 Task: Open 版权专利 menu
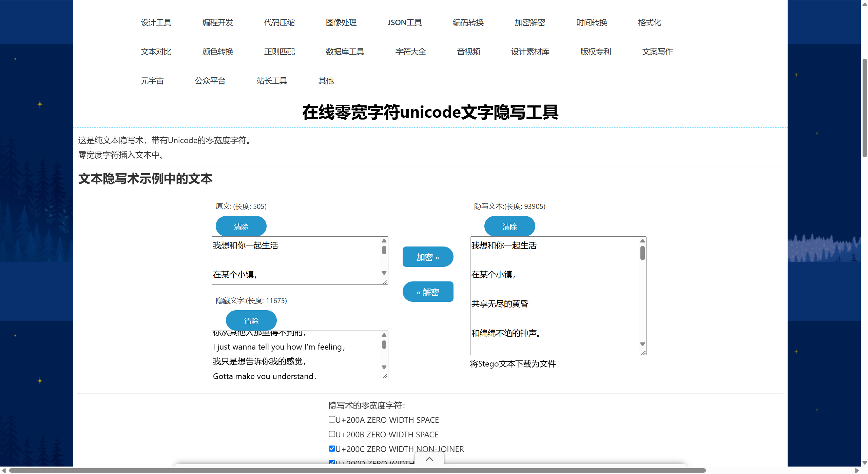[x=596, y=52]
